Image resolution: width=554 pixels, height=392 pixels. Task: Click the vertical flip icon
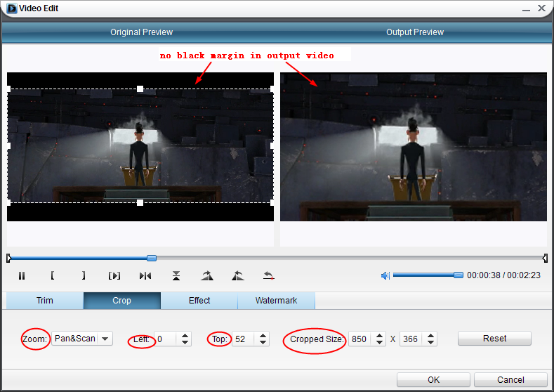176,275
